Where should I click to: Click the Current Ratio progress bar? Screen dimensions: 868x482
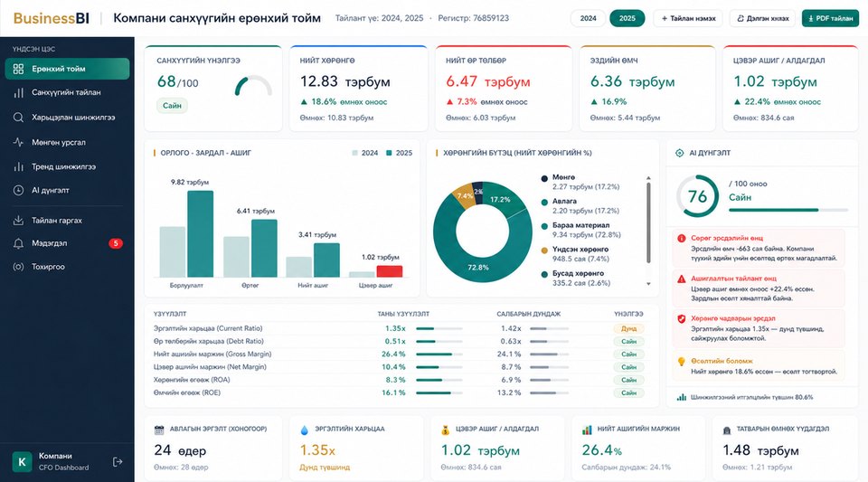coord(439,328)
